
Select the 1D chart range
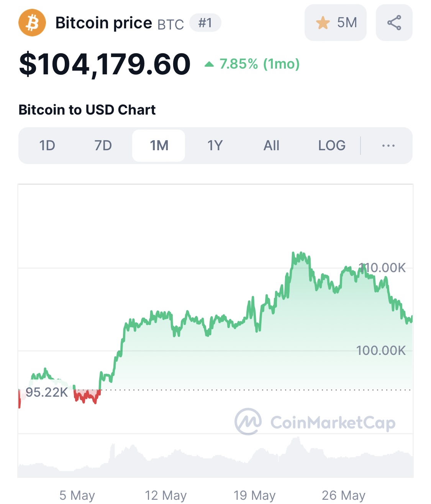point(47,146)
